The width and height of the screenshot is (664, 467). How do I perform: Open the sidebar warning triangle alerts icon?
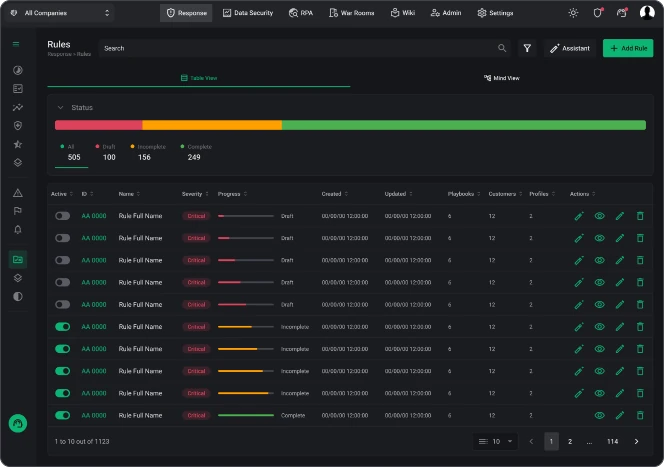coord(18,193)
